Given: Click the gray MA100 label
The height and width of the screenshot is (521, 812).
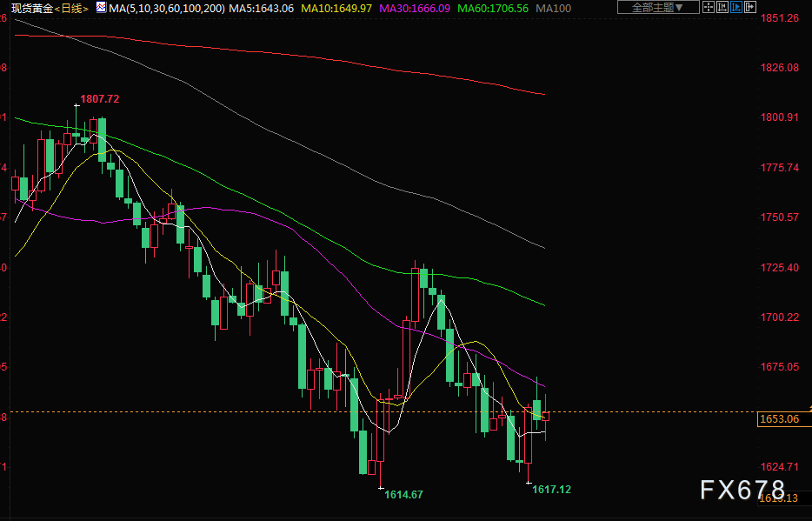Looking at the screenshot, I should [x=554, y=9].
